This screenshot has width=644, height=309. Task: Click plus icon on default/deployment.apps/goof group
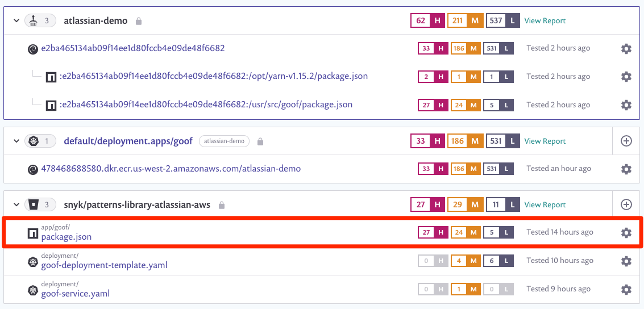point(626,141)
